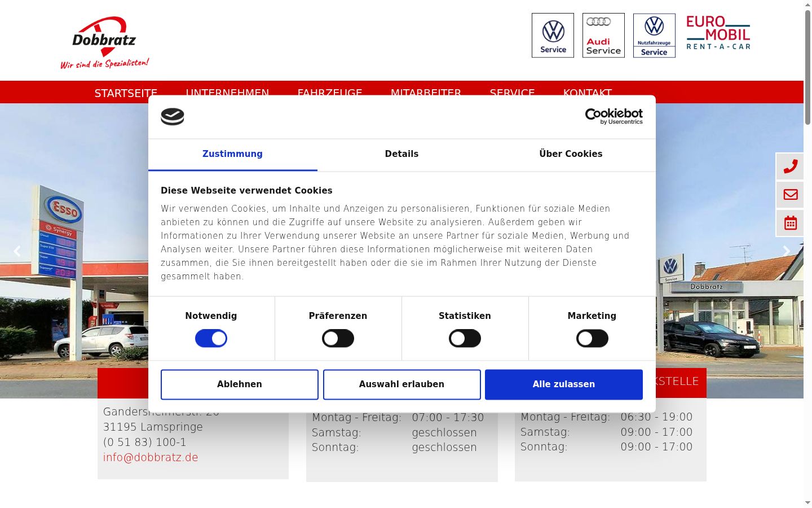Click the phone number '(0 51 83) 100-1'

click(x=144, y=442)
